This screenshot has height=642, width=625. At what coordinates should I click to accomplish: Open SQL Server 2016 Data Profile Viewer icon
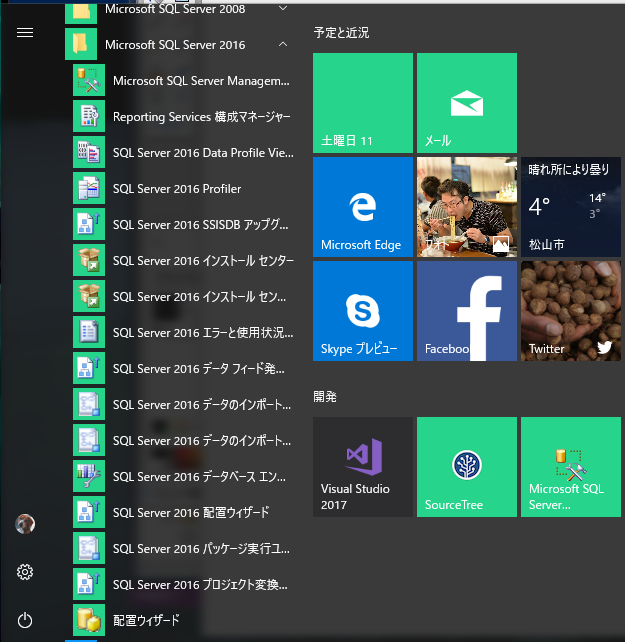click(89, 152)
